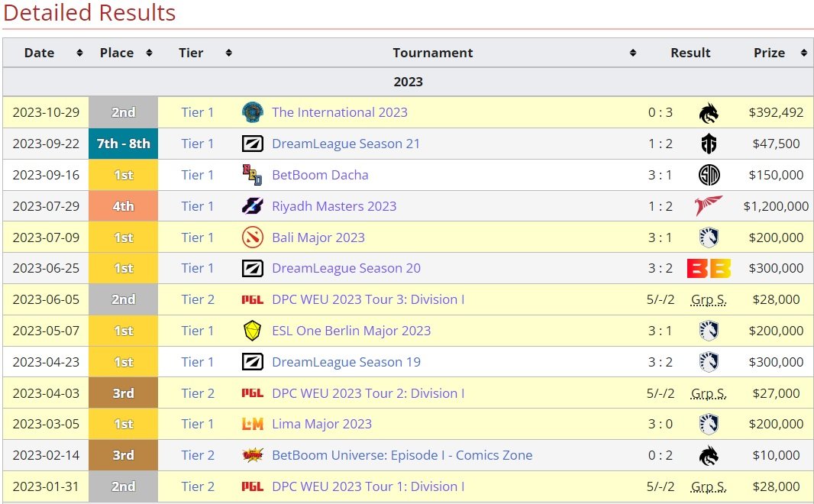This screenshot has height=504, width=814.
Task: Open BetBoom Dacha tournament link
Action: click(x=320, y=175)
